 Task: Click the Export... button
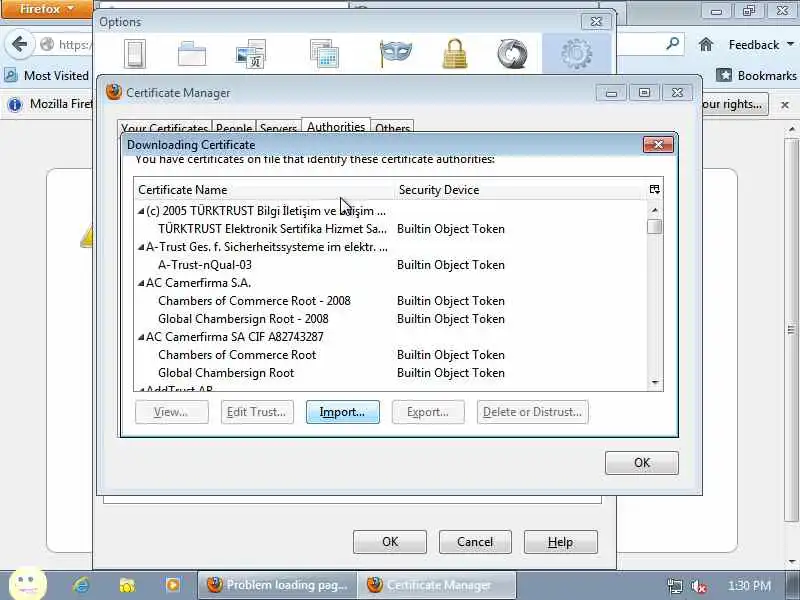(x=428, y=412)
